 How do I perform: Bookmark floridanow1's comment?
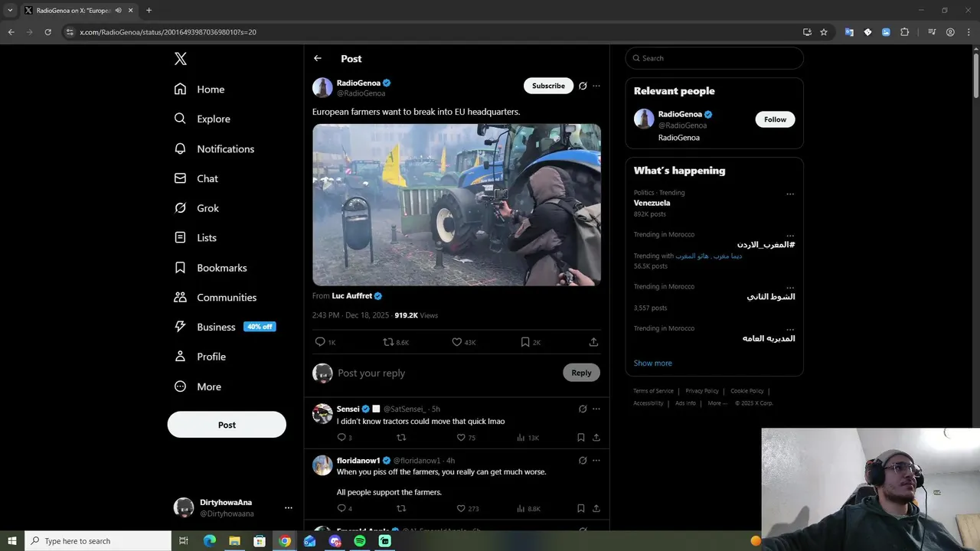(580, 508)
